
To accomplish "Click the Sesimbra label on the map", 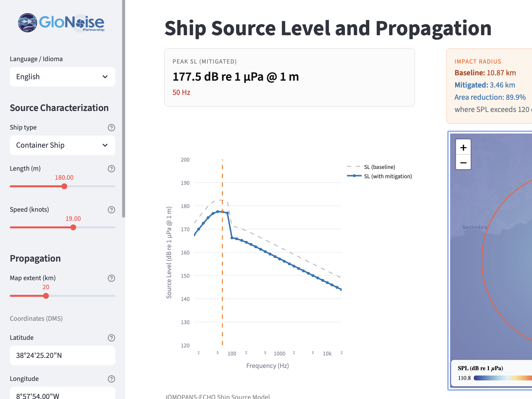I will tap(475, 227).
